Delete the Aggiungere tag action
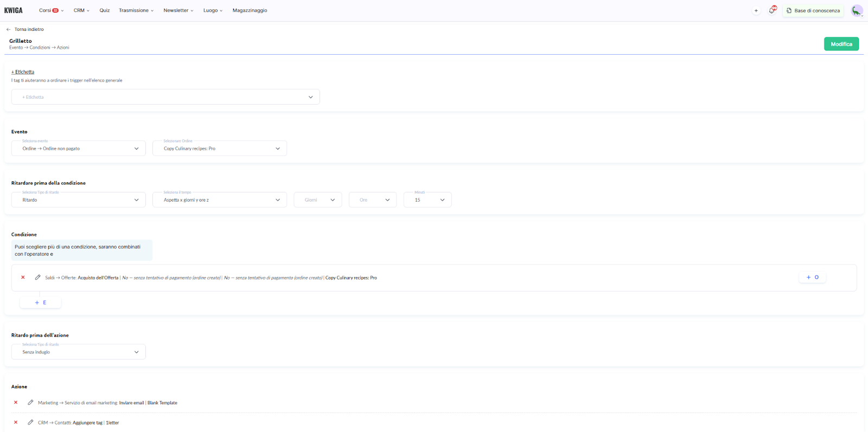868x432 pixels. click(x=16, y=422)
